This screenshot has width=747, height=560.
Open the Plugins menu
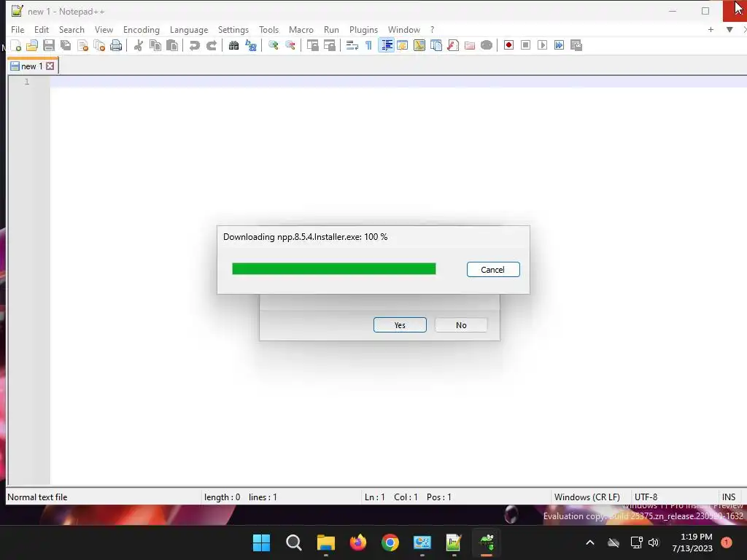tap(363, 29)
